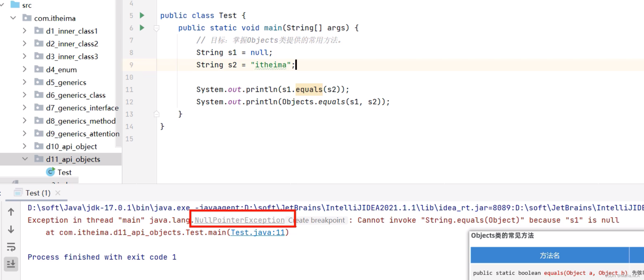Select the d4_enum folder icon
Image resolution: width=644 pixels, height=280 pixels.
coord(39,69)
